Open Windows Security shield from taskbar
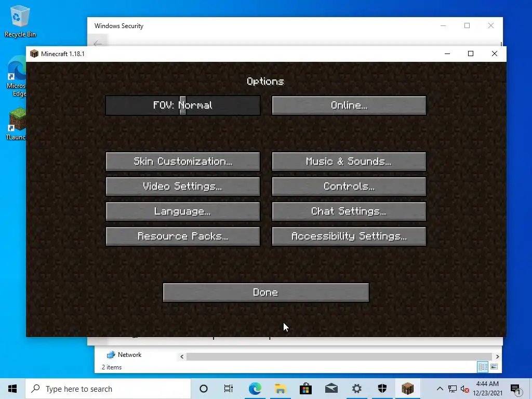The width and height of the screenshot is (532, 399). point(382,389)
